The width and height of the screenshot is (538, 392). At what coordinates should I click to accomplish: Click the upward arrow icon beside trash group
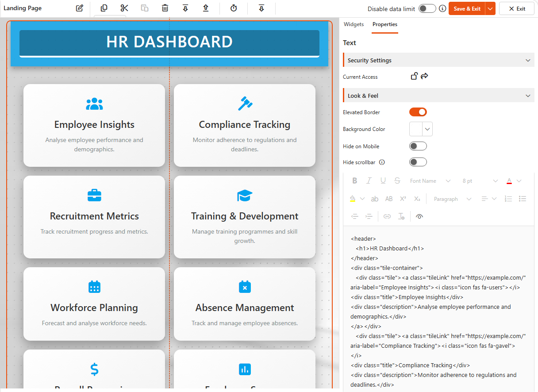coord(206,8)
